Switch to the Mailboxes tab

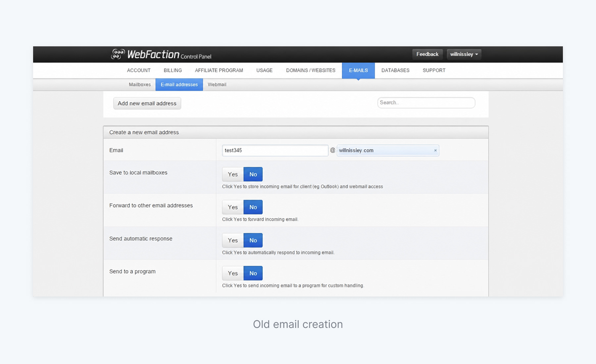point(140,85)
